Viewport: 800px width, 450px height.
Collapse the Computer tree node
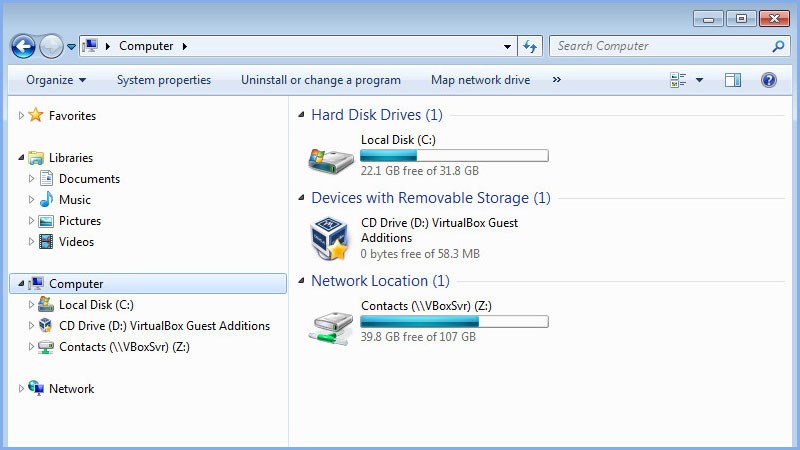[x=21, y=283]
